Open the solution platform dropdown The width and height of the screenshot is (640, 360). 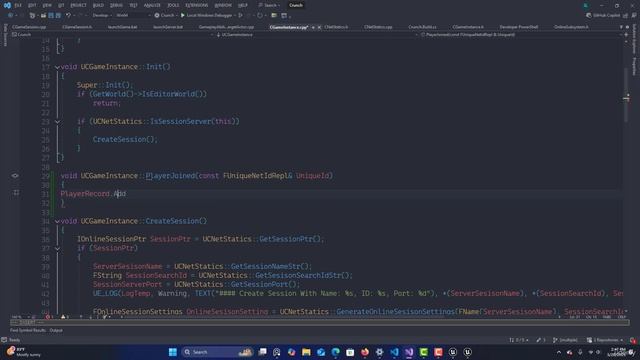click(133, 15)
